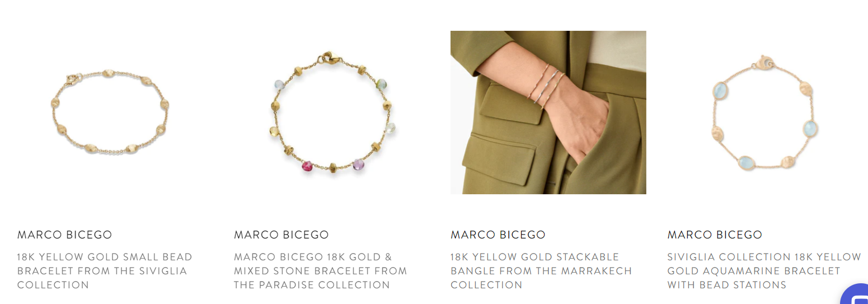868x304 pixels.
Task: Open the blue chat widget bubble
Action: click(855, 295)
